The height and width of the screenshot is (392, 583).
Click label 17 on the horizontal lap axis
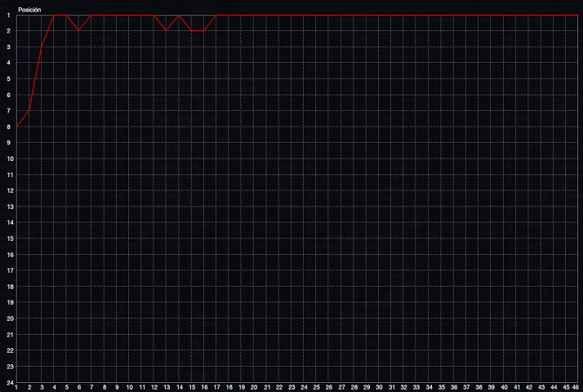click(216, 388)
